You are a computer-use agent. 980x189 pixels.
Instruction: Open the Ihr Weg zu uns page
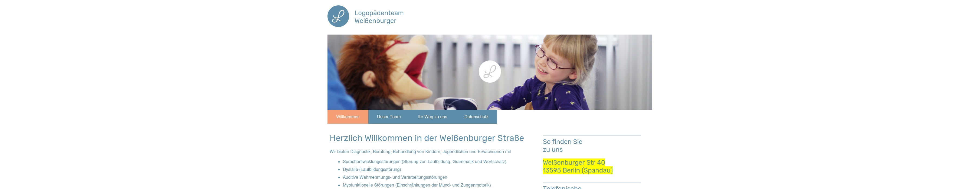(432, 117)
